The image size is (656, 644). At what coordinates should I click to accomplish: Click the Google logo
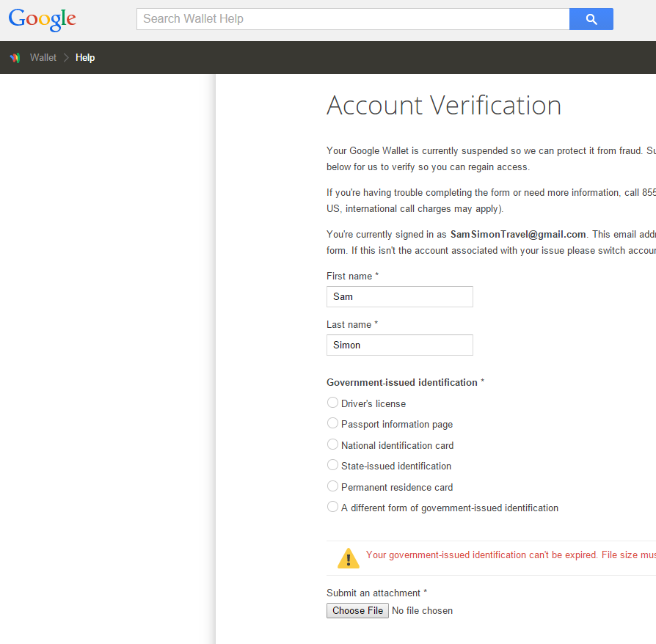tap(43, 19)
